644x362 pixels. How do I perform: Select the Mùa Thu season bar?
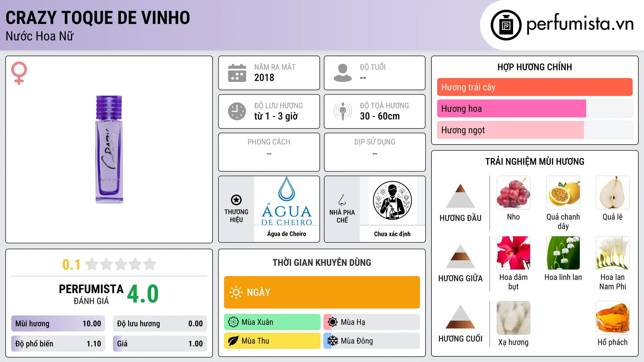pos(272,341)
